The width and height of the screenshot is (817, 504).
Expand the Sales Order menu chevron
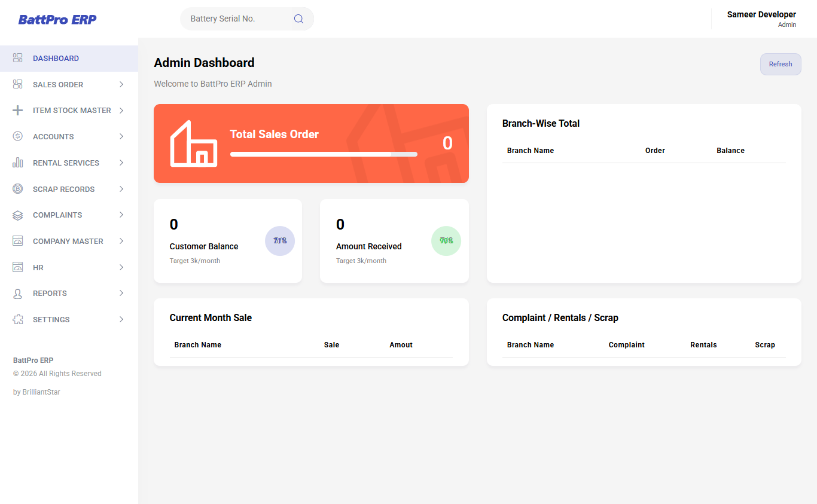pyautogui.click(x=121, y=84)
